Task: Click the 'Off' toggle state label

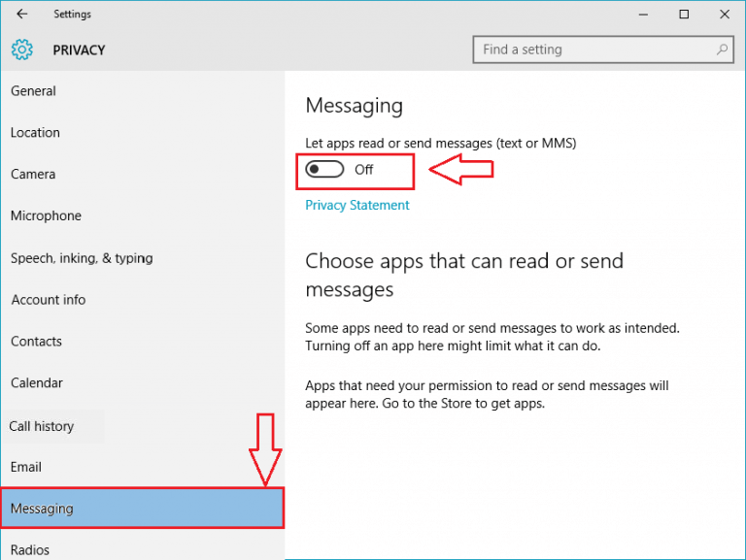Action: point(364,169)
